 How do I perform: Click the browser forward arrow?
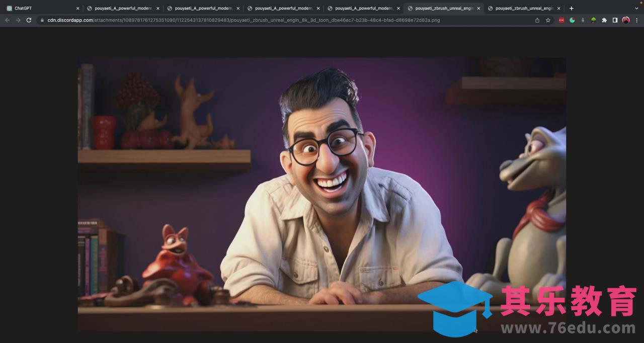[x=18, y=20]
